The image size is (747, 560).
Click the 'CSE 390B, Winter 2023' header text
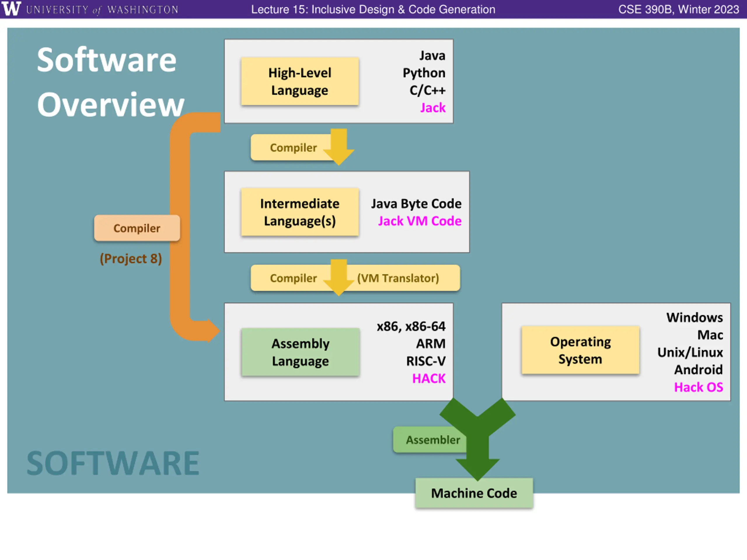tap(678, 9)
